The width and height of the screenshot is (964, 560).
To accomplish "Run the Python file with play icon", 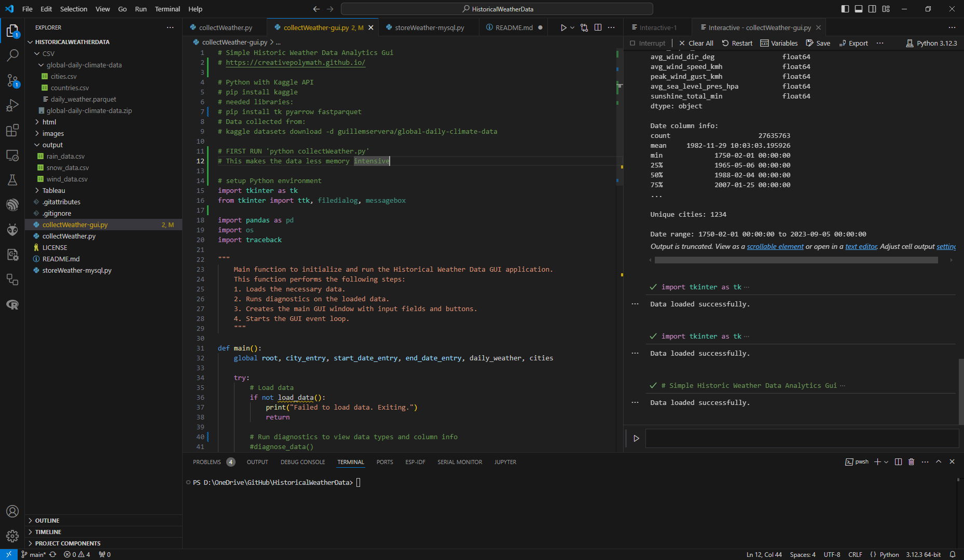I will [x=563, y=27].
